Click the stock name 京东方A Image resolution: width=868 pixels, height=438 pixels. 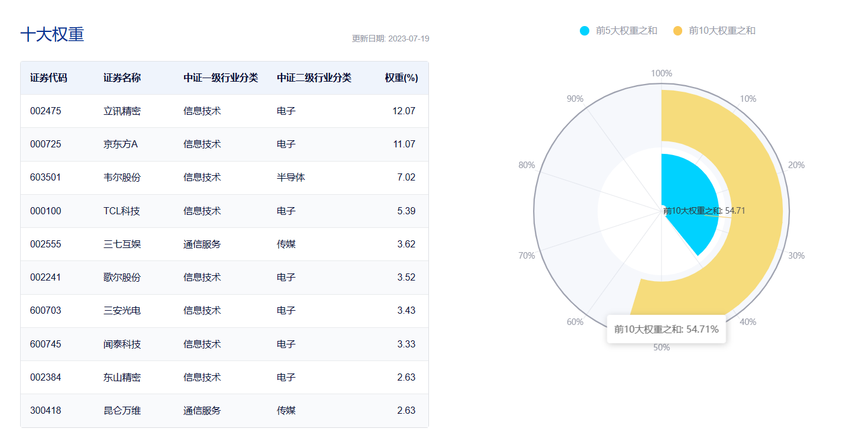[121, 144]
